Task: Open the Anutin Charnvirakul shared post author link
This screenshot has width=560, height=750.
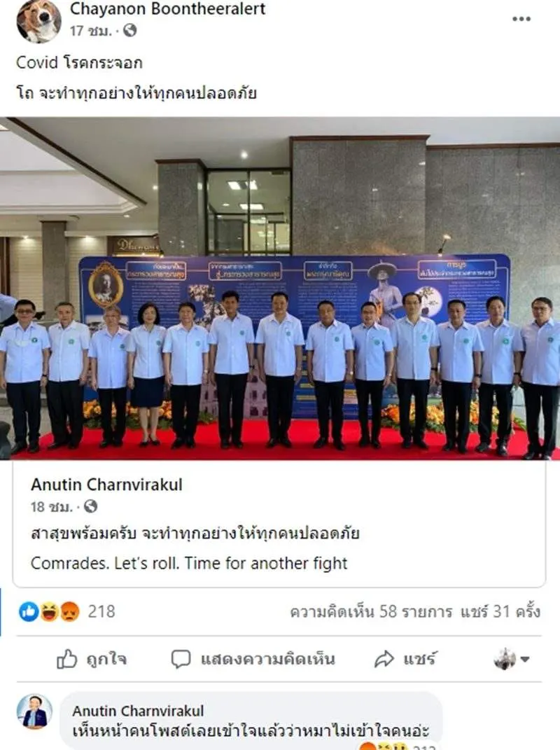Action: [106, 485]
